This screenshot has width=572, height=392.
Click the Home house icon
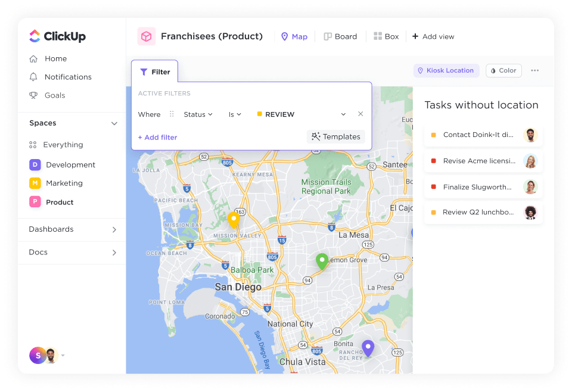[x=33, y=59]
